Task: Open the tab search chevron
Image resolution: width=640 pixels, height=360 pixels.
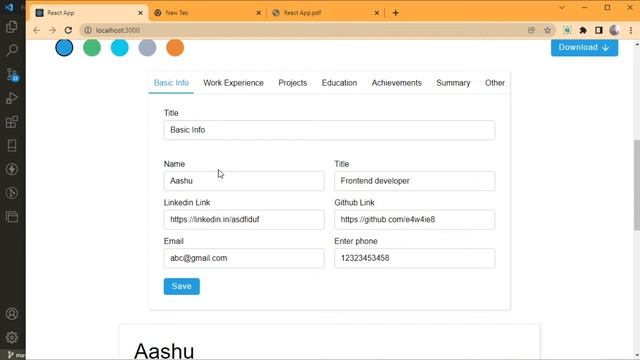Action: 562,8
